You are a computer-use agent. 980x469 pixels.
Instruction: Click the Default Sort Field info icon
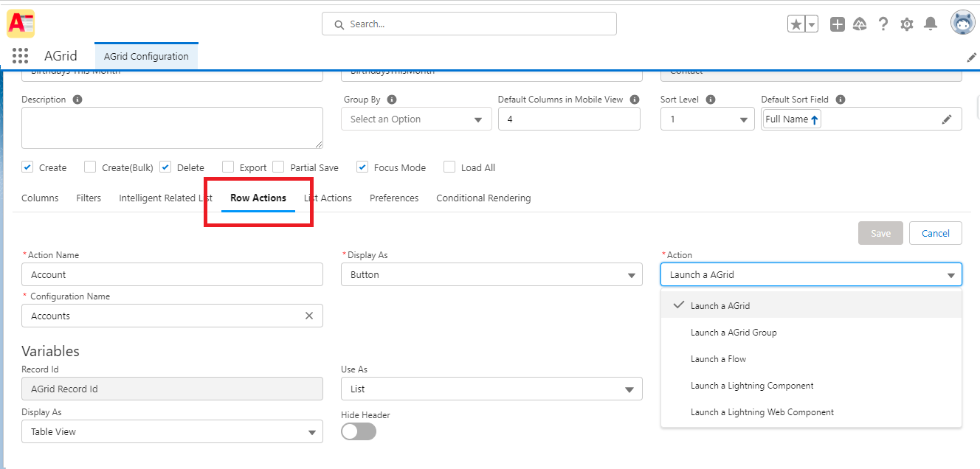tap(841, 100)
